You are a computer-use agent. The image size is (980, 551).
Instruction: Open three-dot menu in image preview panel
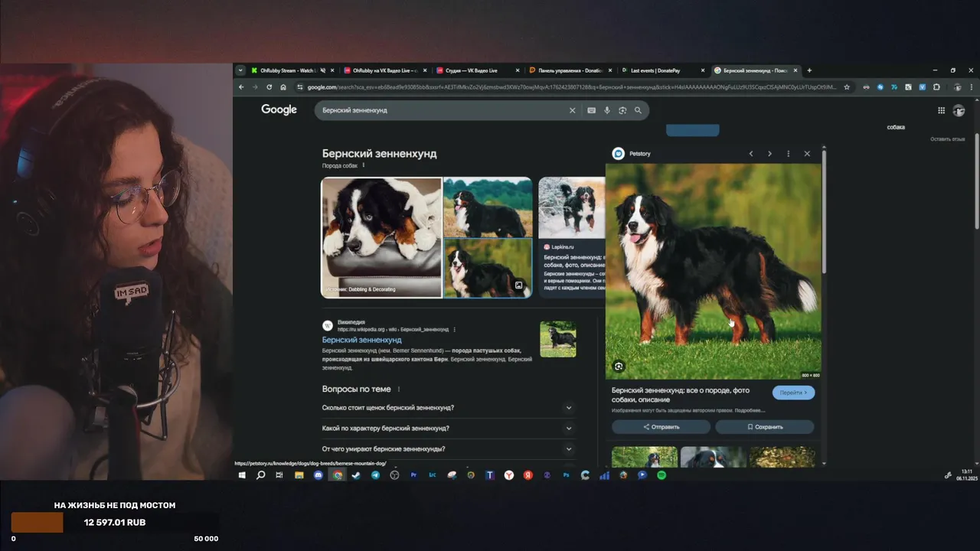tap(789, 154)
